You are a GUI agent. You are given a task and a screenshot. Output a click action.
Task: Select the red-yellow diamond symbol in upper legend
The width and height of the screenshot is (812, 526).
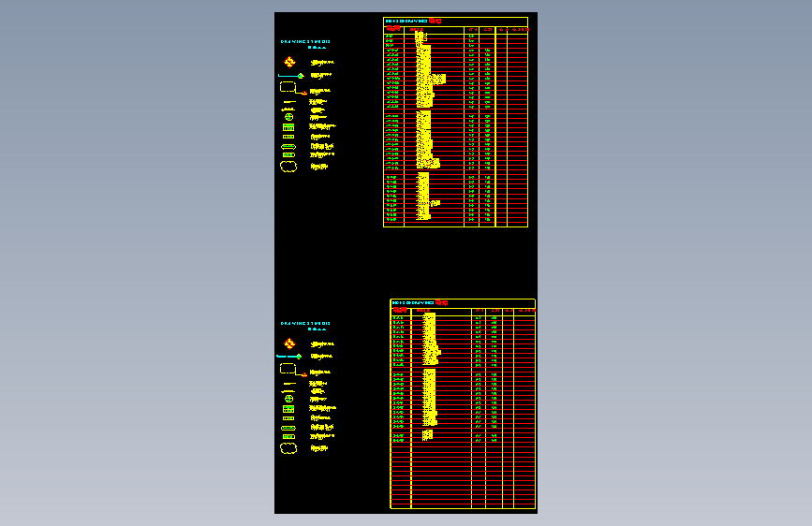click(x=289, y=62)
